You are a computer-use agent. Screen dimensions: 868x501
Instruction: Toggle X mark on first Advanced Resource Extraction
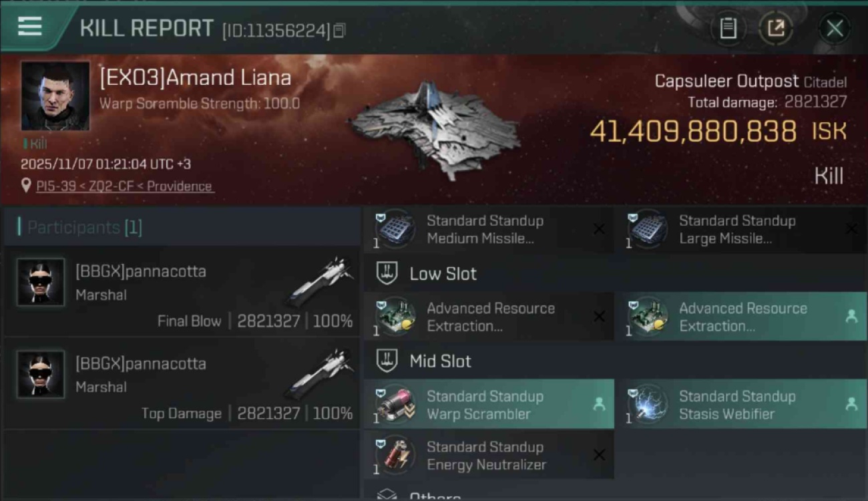click(599, 317)
